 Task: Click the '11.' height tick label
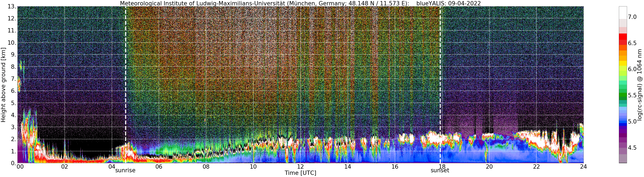pos(12,31)
